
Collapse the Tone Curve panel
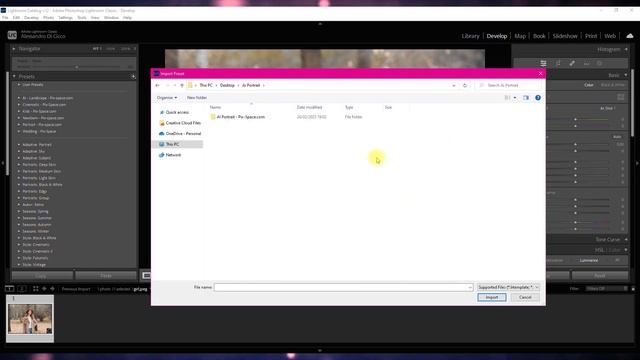pyautogui.click(x=626, y=240)
